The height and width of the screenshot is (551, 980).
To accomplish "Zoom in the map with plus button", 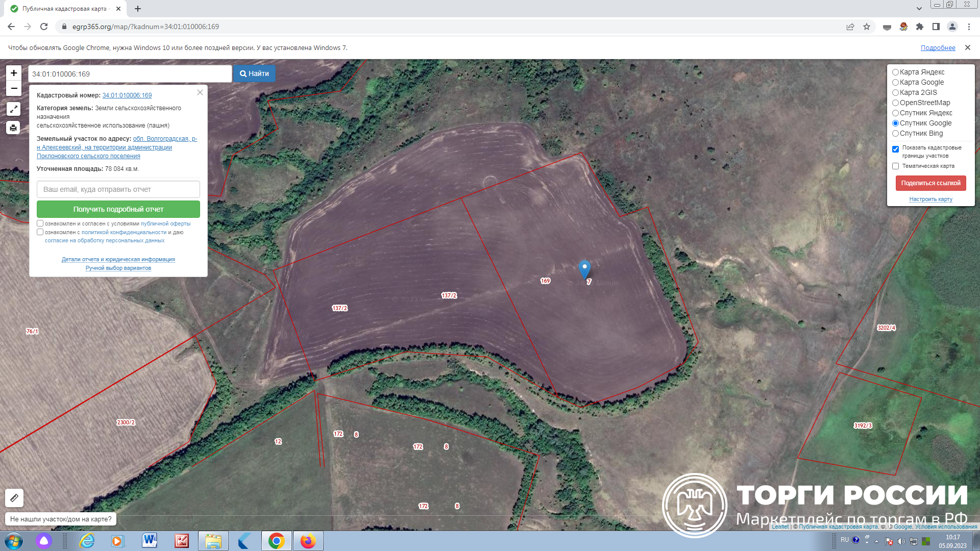I will 14,73.
